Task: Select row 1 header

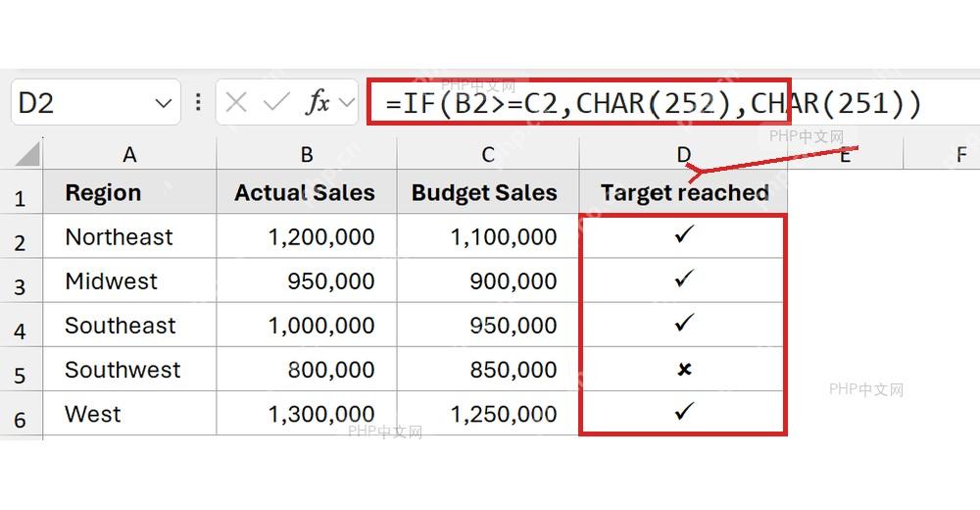Action: [x=21, y=192]
